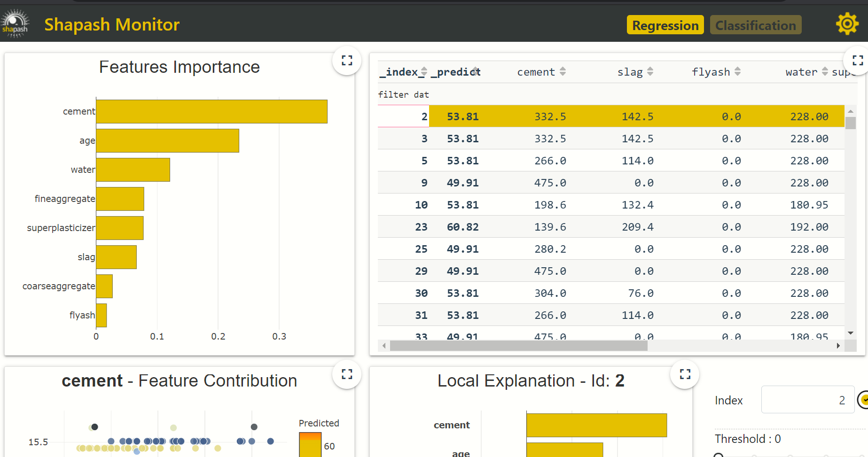Viewport: 868px width, 457px height.
Task: Expand Features Importance chart to fullscreen
Action: pyautogui.click(x=347, y=61)
